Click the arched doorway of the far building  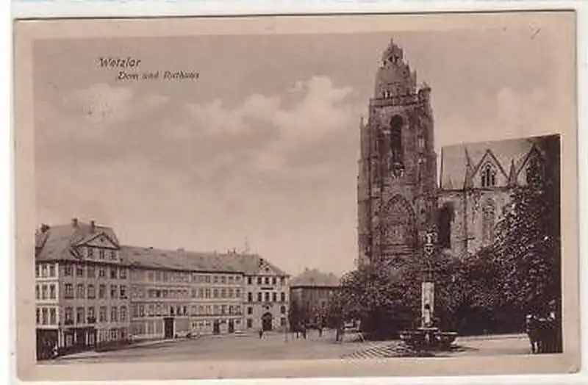click(266, 321)
